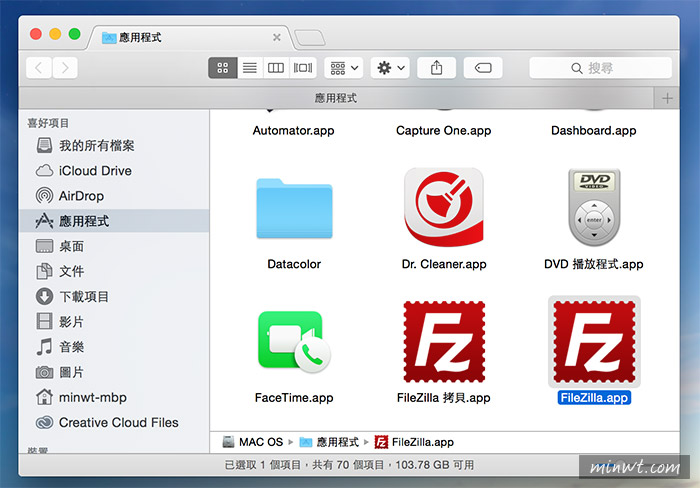Click the Automator.app file name
Screen dimensions: 700x488
[293, 130]
